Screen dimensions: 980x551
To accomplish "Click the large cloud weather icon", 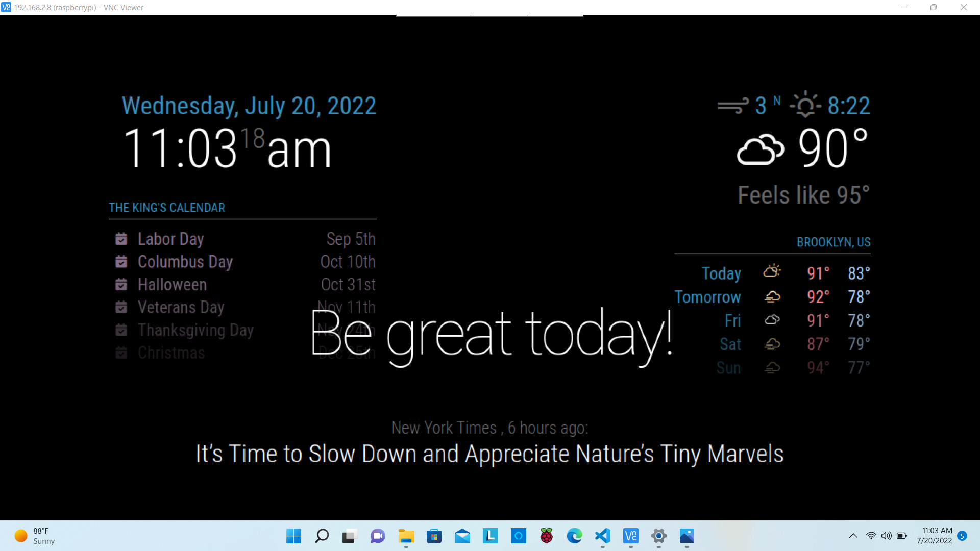I will tap(761, 149).
